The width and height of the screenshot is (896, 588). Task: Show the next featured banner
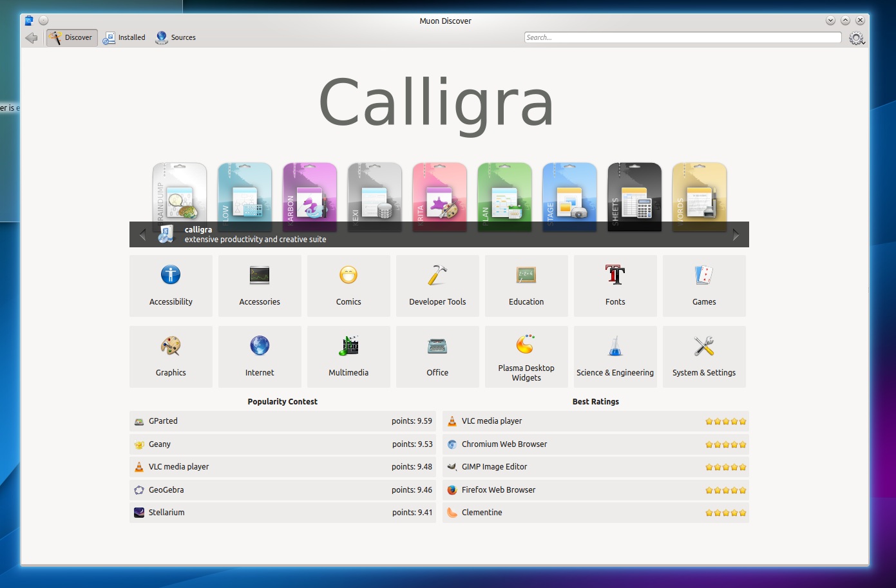[x=736, y=235]
